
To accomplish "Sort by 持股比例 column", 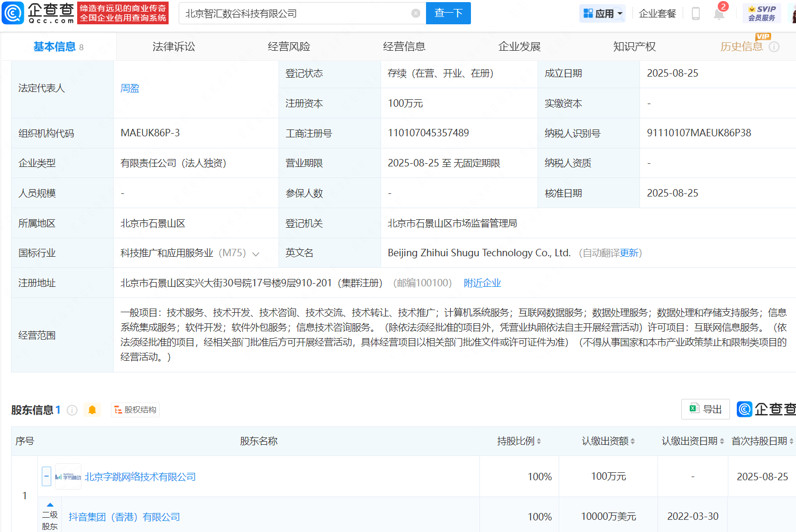I will 519,441.
